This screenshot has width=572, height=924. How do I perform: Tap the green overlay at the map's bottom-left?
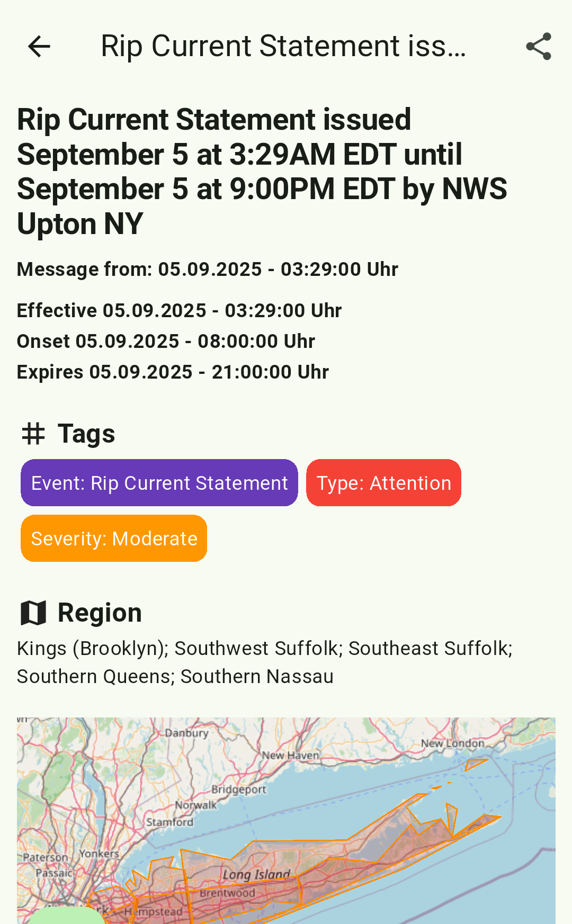(x=65, y=916)
